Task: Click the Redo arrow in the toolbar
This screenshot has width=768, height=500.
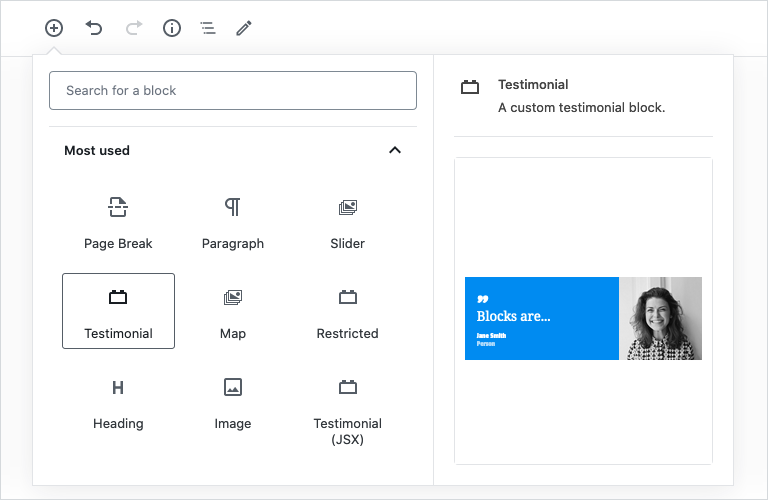Action: pyautogui.click(x=133, y=28)
